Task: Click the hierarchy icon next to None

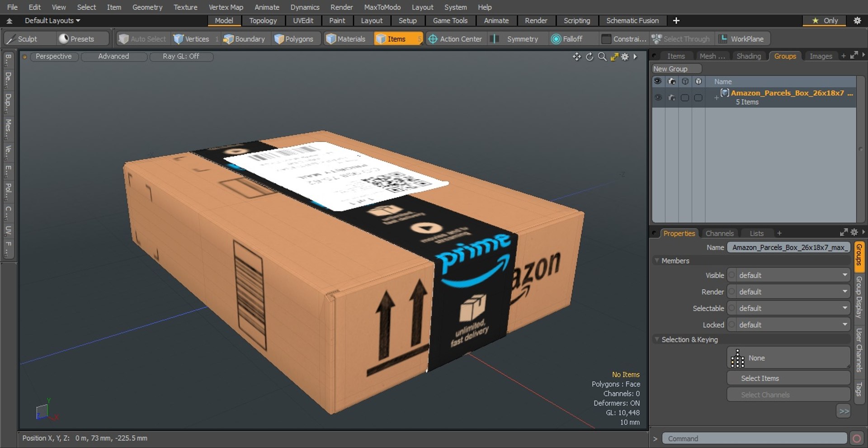Action: coord(737,358)
